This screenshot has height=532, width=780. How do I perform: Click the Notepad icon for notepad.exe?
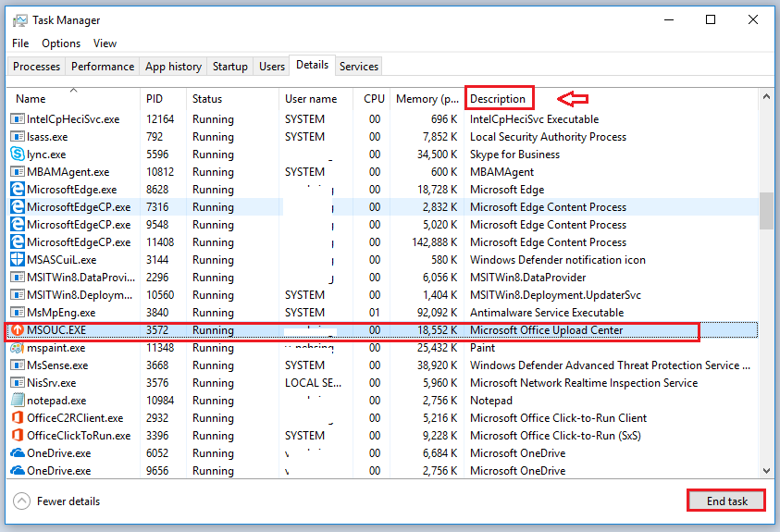pos(18,401)
